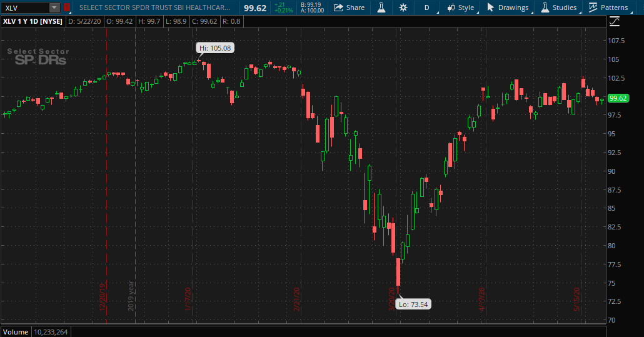Click the last price 99.62 in the header

tap(255, 8)
